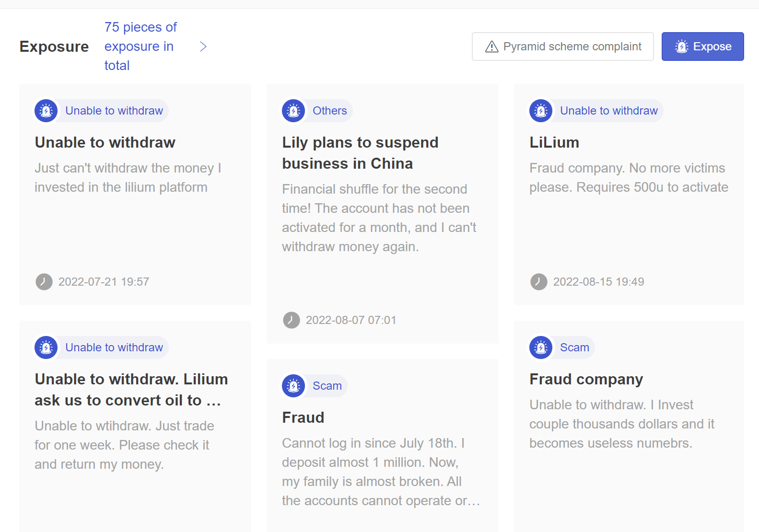Click the warning triangle icon for pyramid complaint

click(x=492, y=46)
